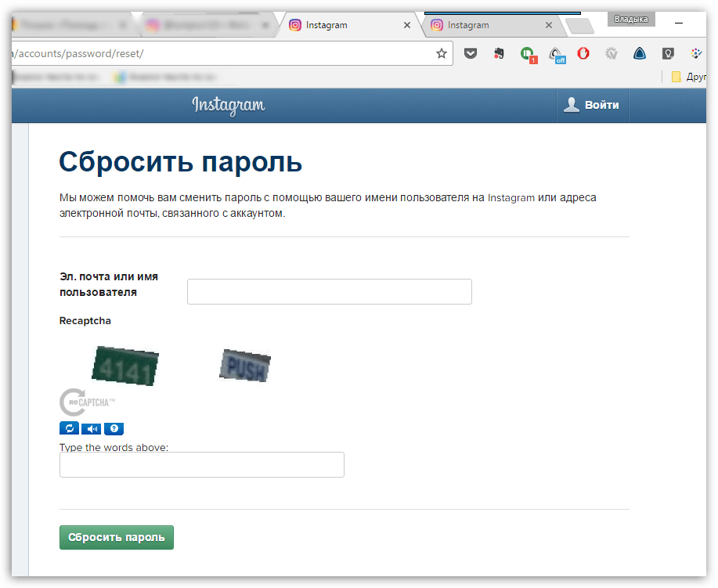Viewport: 718px width, 588px height.
Task: Focus the email or username input field
Action: point(329,292)
